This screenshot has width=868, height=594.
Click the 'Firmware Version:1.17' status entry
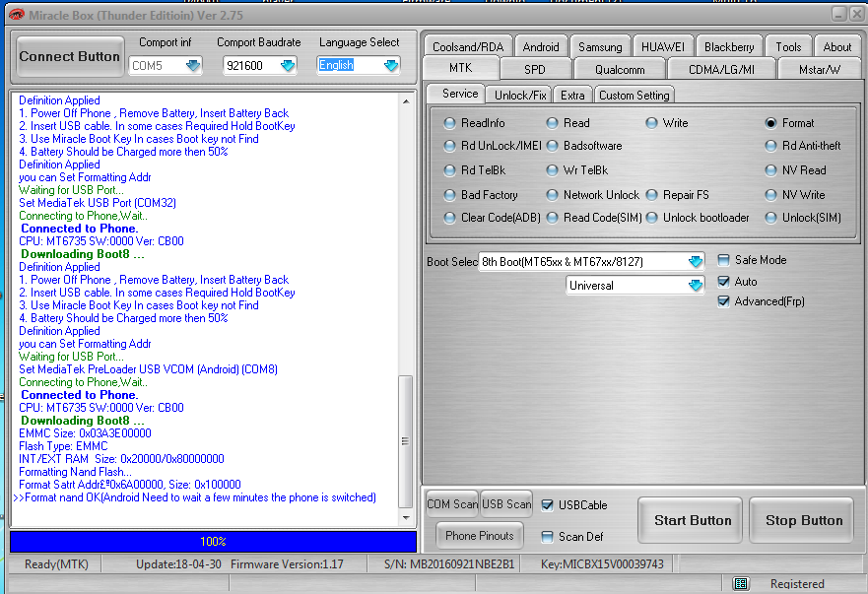(287, 564)
